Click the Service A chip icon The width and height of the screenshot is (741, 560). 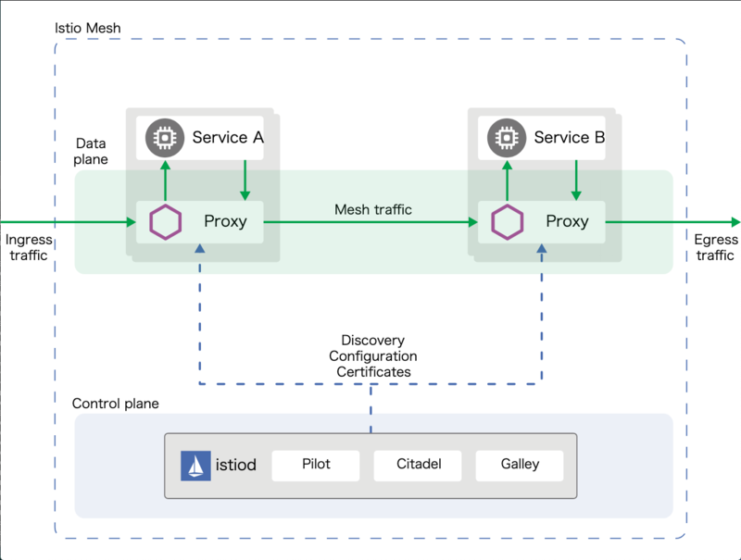pos(165,138)
